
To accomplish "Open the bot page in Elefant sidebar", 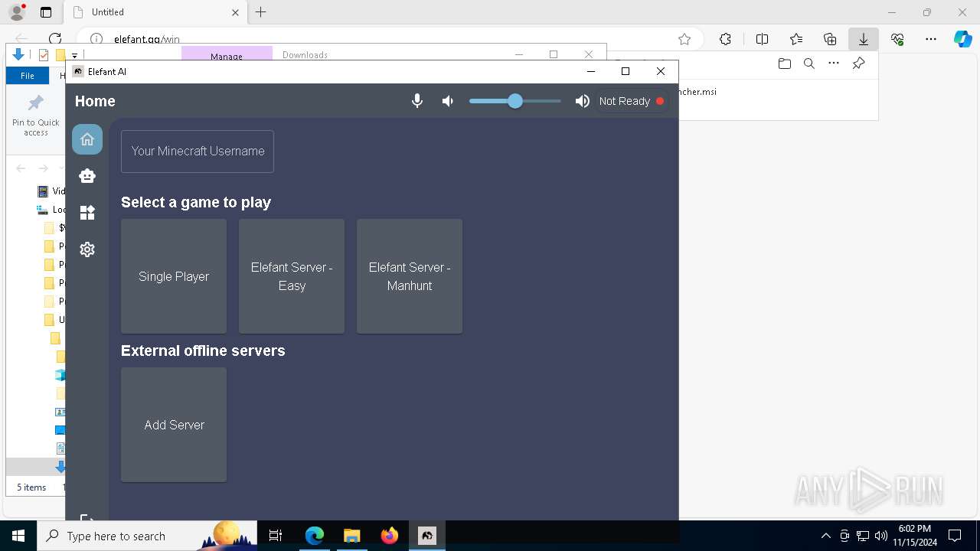I will pos(87,175).
